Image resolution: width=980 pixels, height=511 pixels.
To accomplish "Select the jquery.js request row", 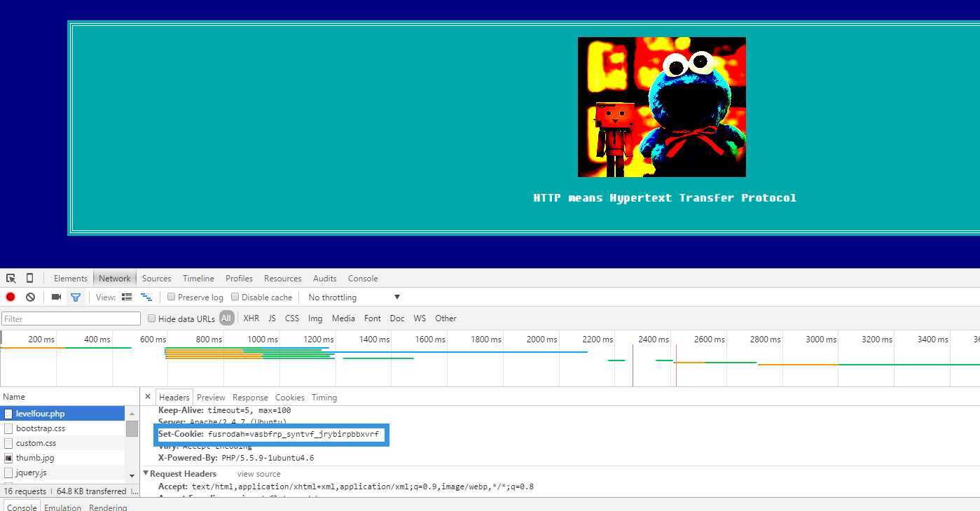I will tap(63, 472).
